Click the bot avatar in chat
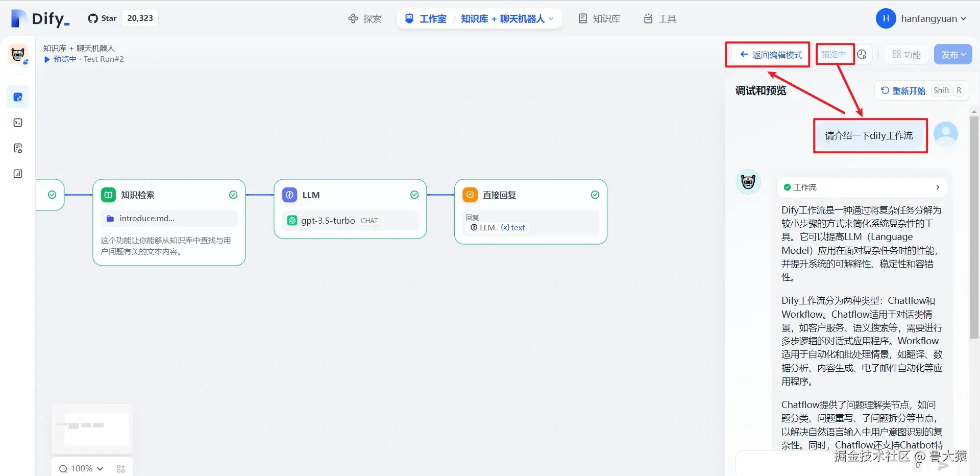 pos(748,182)
